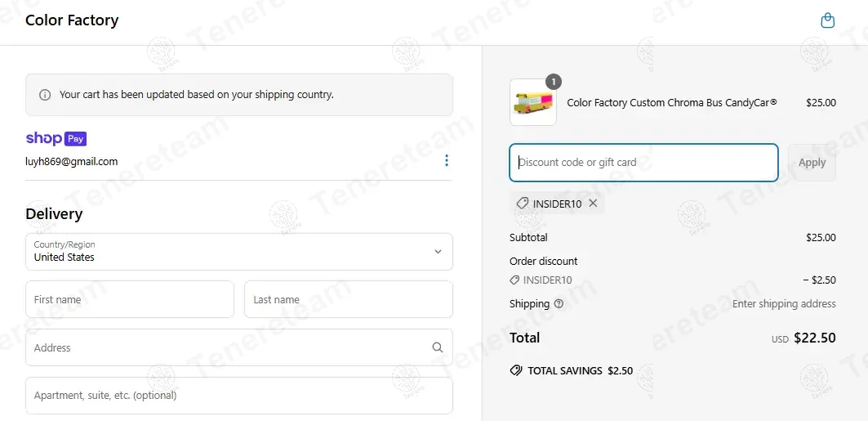Screen dimensions: 868x421
Task: Click the shipping help question icon
Action: 559,304
